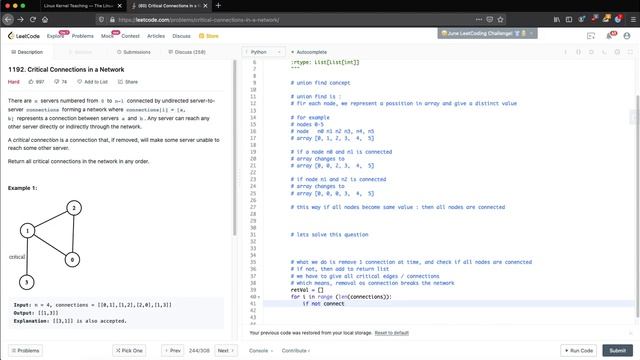Collapse the code fold arrow on line 40
This screenshot has width=640, height=360.
pyautogui.click(x=259, y=297)
